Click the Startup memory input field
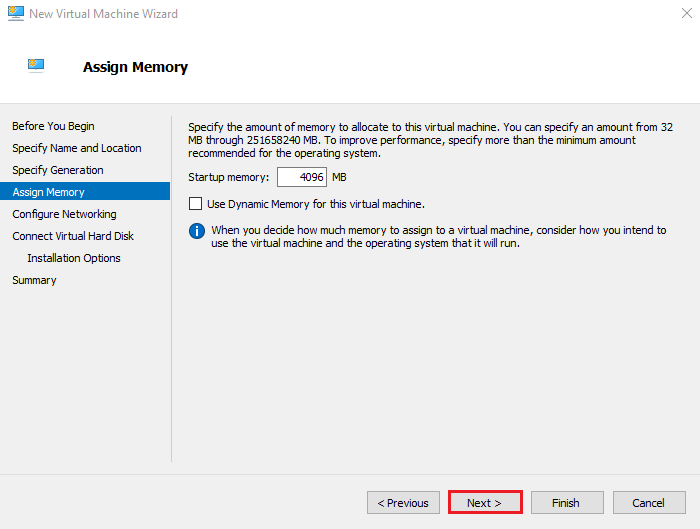Screen dimensions: 700x529 click(301, 177)
